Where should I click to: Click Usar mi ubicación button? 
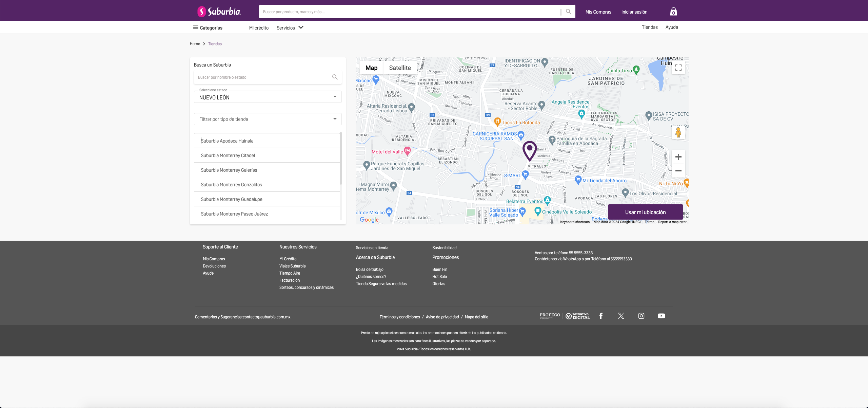tap(645, 212)
